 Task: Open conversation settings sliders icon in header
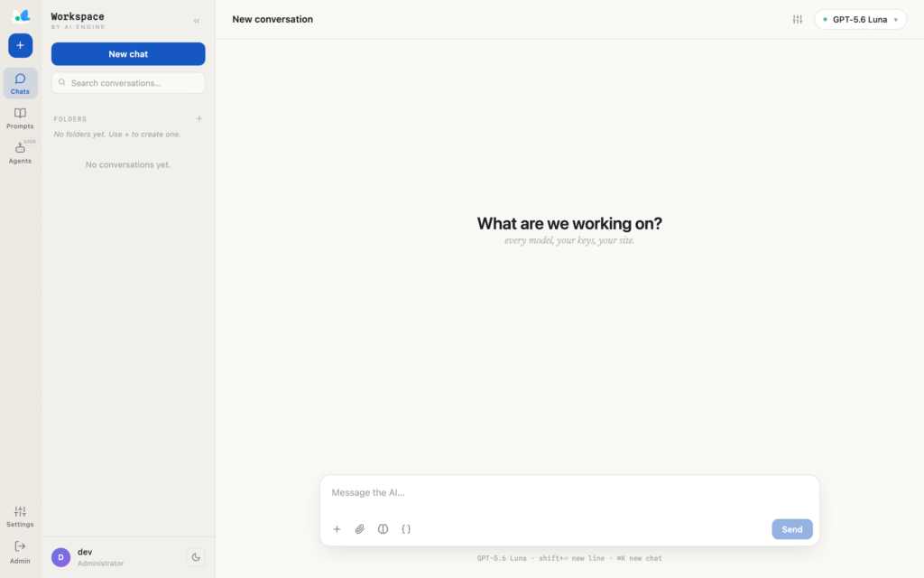798,20
